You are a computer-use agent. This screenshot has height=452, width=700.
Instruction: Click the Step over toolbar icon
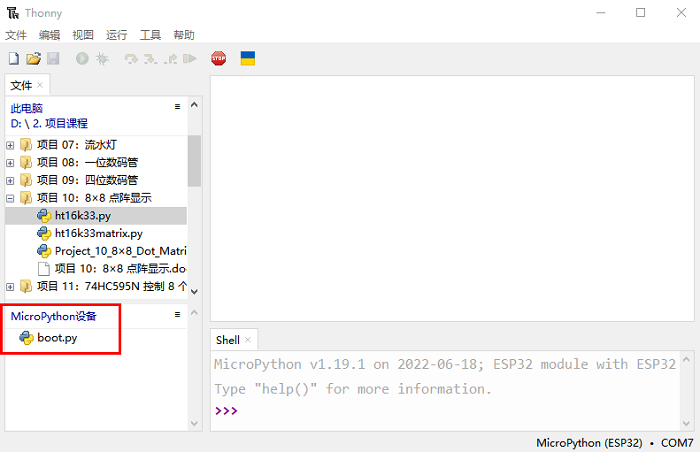click(131, 59)
